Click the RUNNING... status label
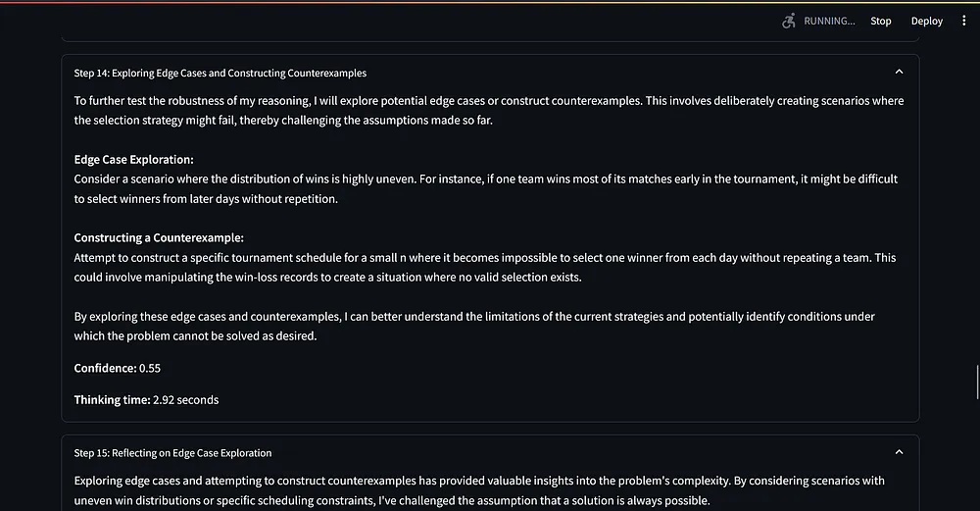980x511 pixels. coord(828,21)
